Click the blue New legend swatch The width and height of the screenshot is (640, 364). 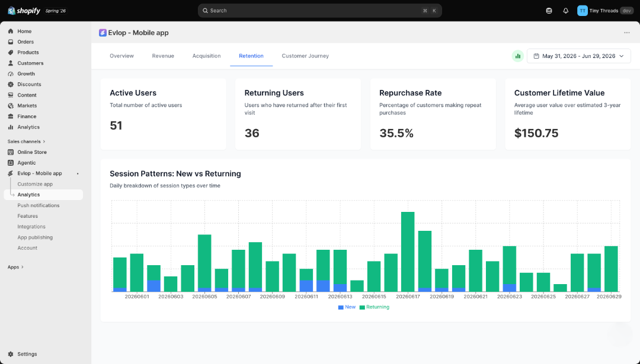(x=341, y=307)
